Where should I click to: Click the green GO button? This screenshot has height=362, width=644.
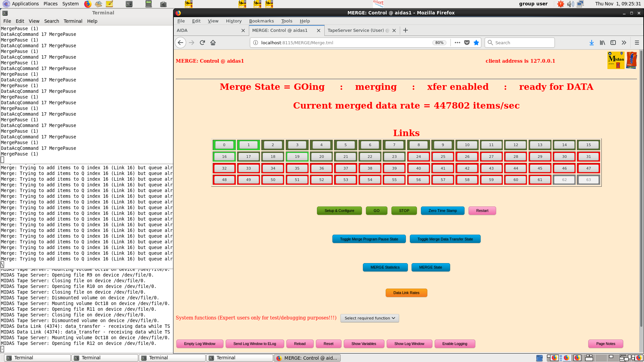coord(377,210)
